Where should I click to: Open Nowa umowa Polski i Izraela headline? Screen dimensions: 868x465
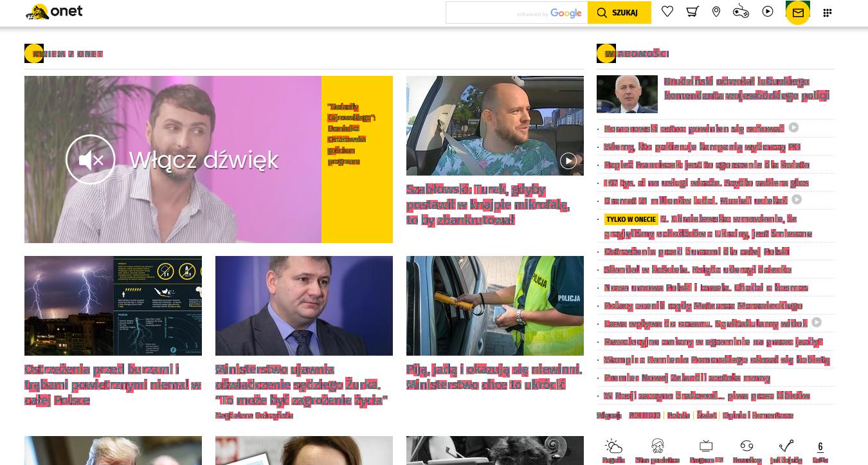706,287
